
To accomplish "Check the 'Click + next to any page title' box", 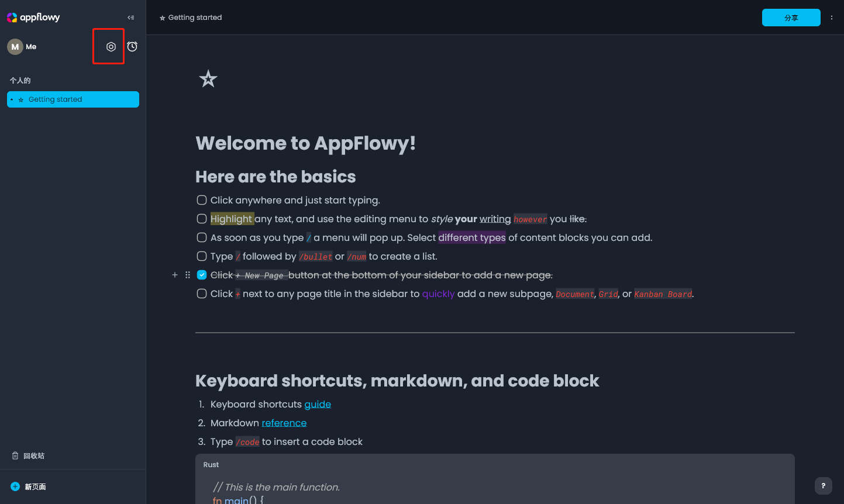I will tap(202, 294).
